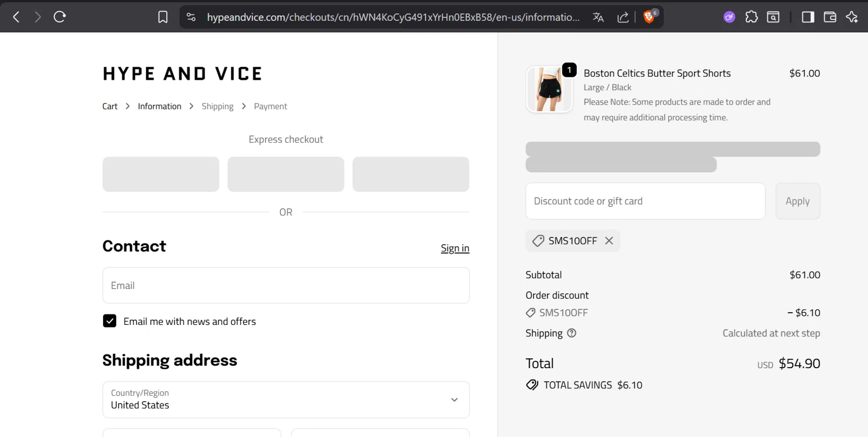Click the Express checkout heading
Image resolution: width=868 pixels, height=437 pixels.
[286, 139]
